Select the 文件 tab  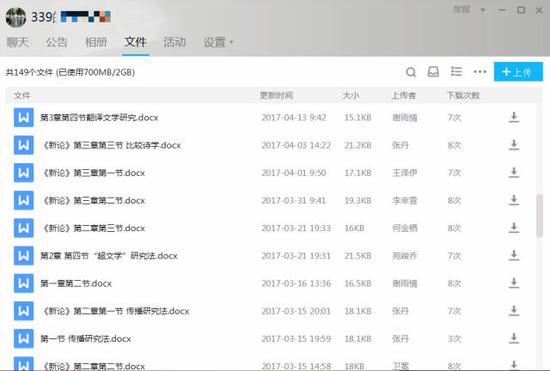135,42
